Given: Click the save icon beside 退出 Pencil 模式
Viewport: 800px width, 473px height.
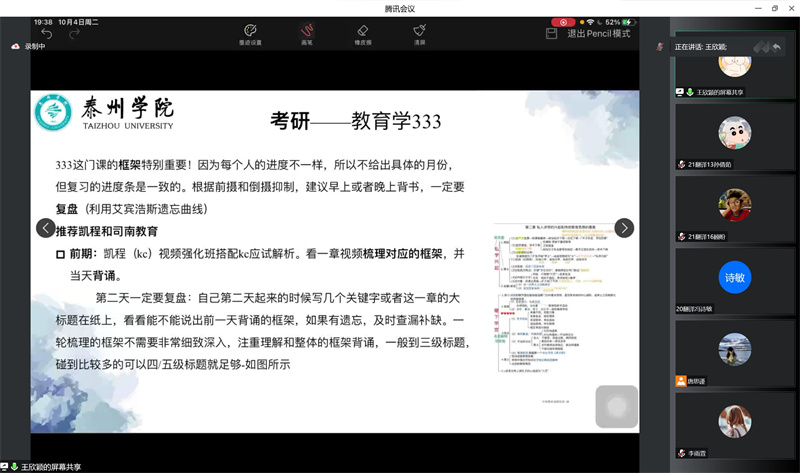Looking at the screenshot, I should coord(551,33).
